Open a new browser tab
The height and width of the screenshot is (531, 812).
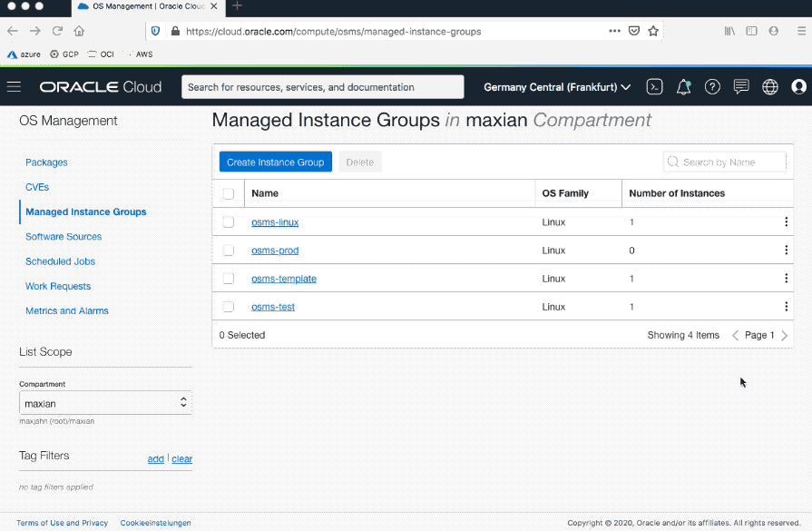(x=237, y=6)
